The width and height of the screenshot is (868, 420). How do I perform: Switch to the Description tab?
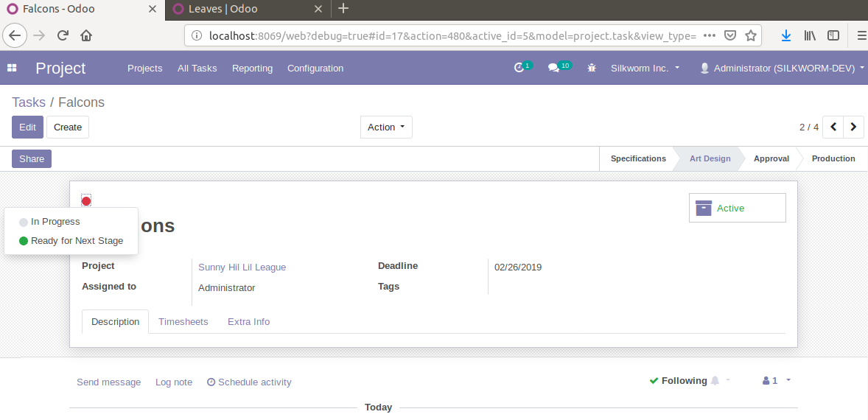115,321
